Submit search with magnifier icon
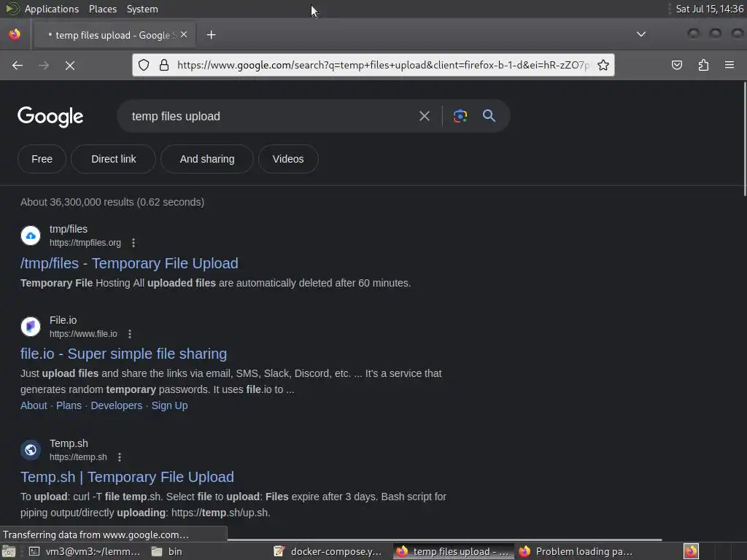The height and width of the screenshot is (560, 747). tap(489, 116)
